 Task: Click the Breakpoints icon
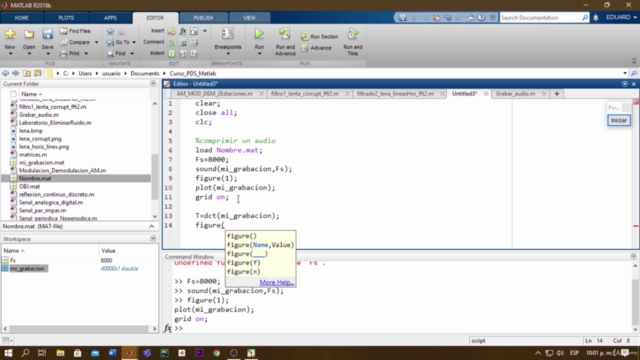click(227, 34)
